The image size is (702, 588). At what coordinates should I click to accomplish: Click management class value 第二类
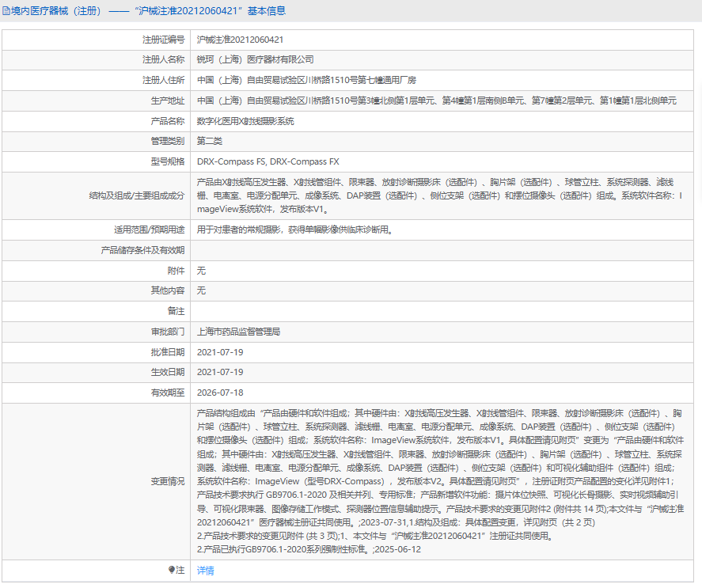pyautogui.click(x=210, y=141)
